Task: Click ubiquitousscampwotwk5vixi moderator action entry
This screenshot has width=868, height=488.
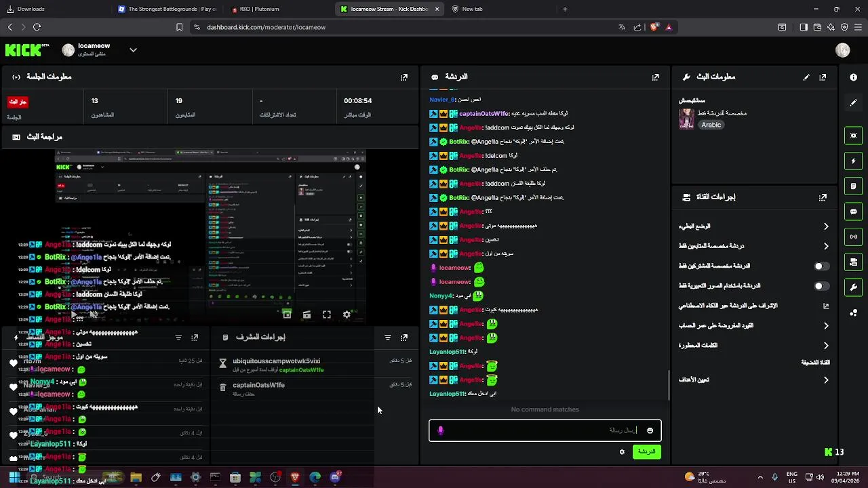Action: (277, 361)
